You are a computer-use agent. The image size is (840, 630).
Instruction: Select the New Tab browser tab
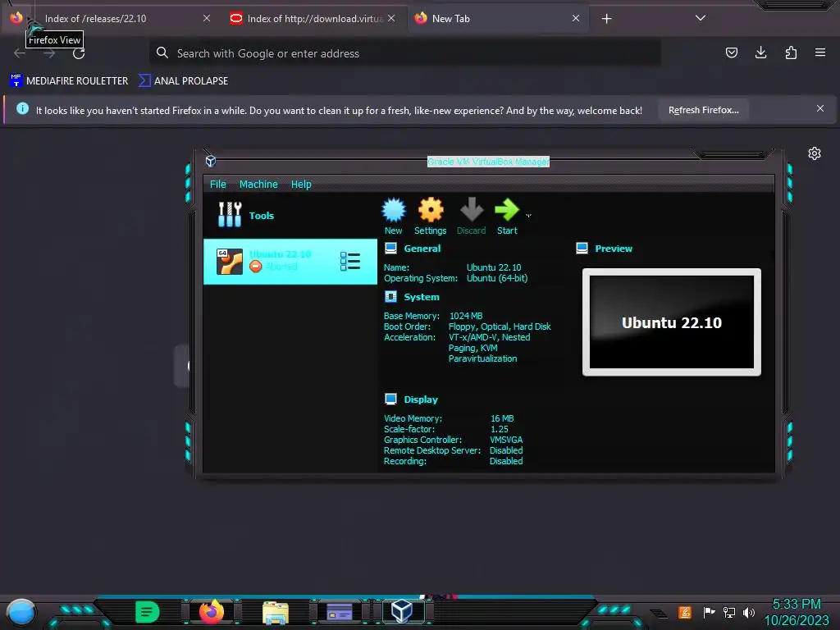[498, 19]
